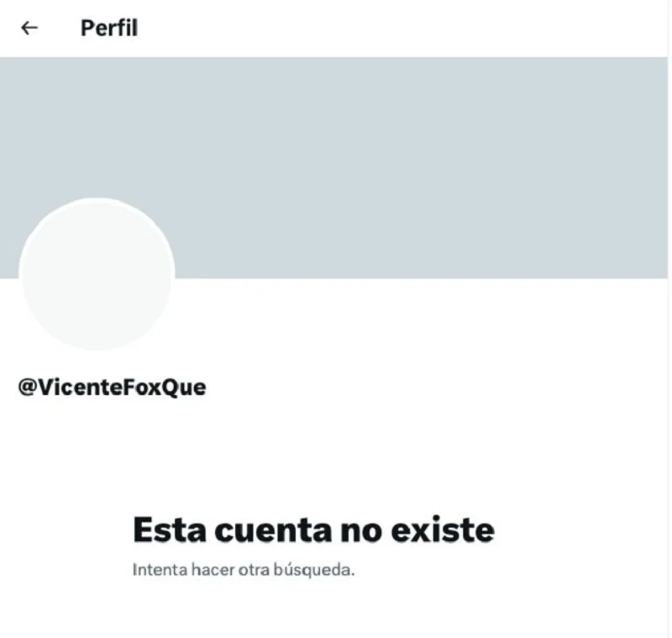The image size is (672, 638).
Task: Click the white round avatar overlapping the banner
Action: [x=97, y=274]
